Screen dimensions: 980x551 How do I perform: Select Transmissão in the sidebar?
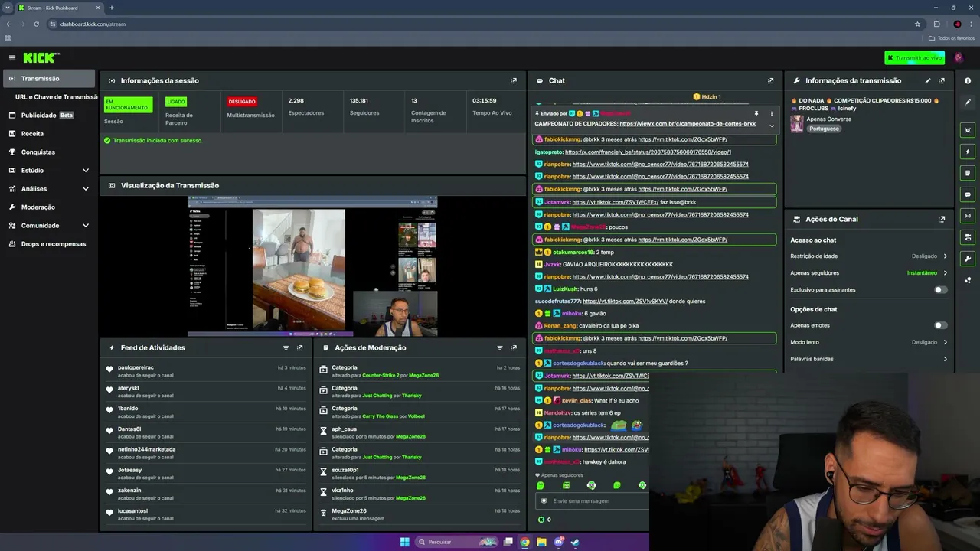coord(49,79)
